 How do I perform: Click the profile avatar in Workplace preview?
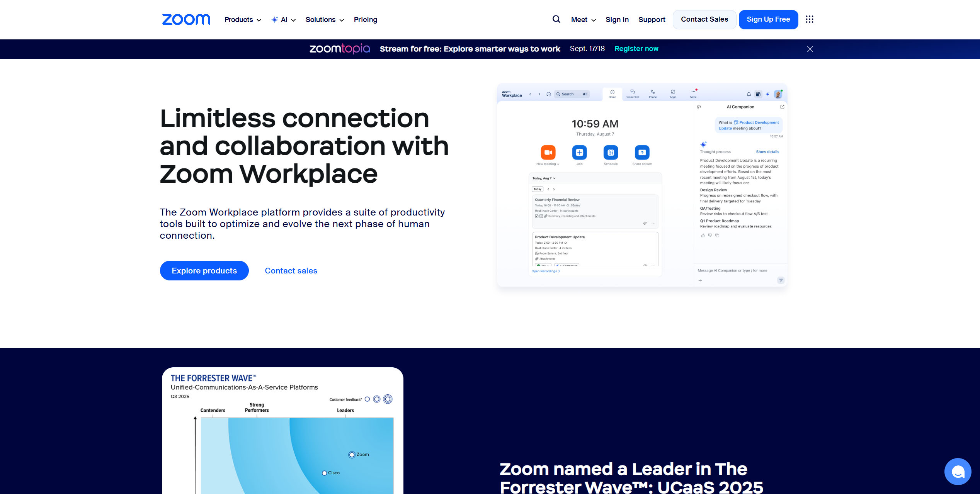pyautogui.click(x=778, y=94)
